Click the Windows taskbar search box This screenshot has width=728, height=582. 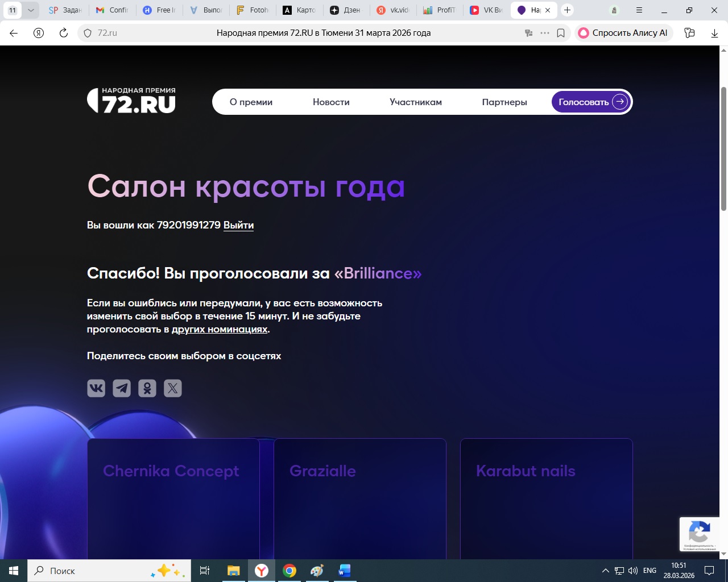(109, 571)
